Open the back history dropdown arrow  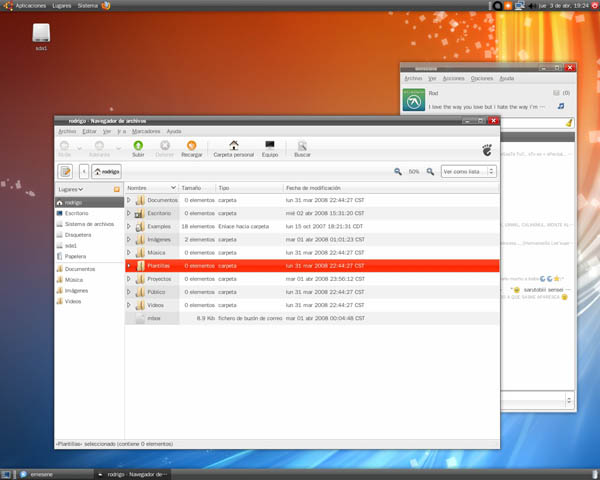80,148
